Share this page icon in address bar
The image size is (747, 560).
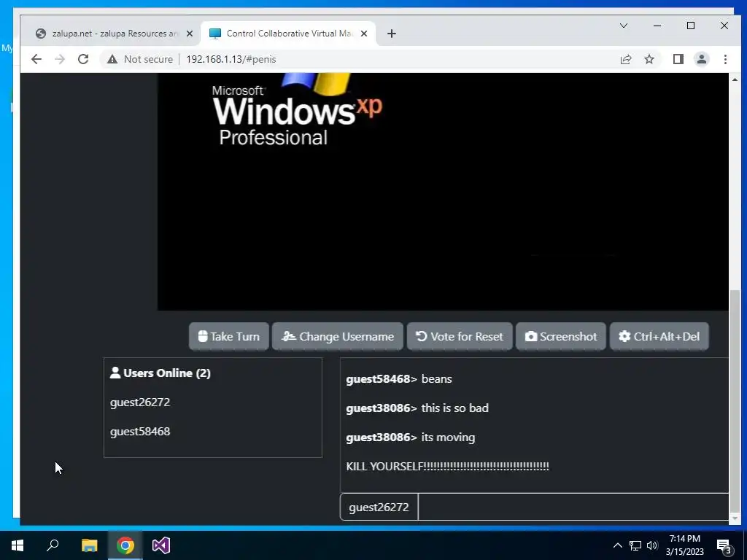click(625, 59)
